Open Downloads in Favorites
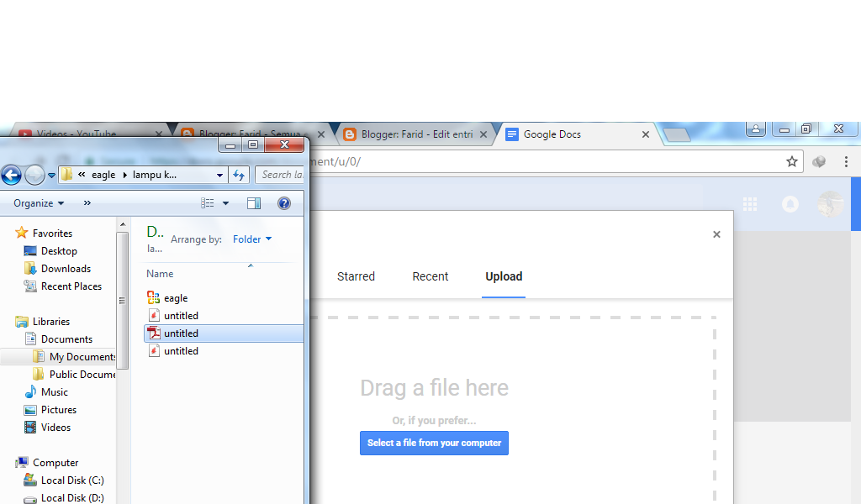Screen dimensions: 861x504 click(66, 268)
